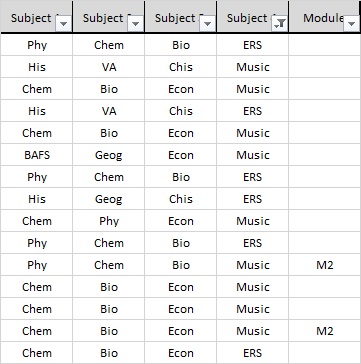Viewport: 361px width, 364px height.
Task: Select the Music cell in the Phy row
Action: coord(253,265)
